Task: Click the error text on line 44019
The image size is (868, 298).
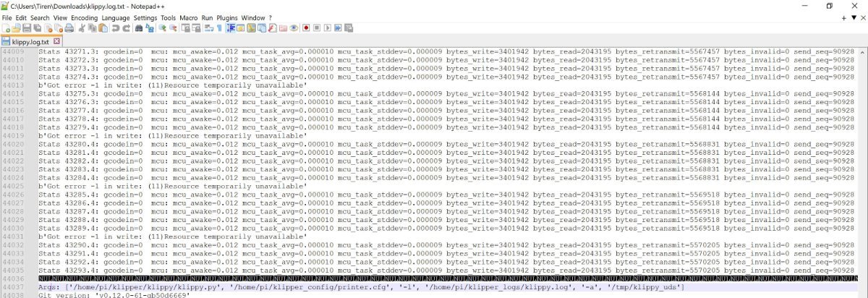Action: pyautogui.click(x=172, y=135)
